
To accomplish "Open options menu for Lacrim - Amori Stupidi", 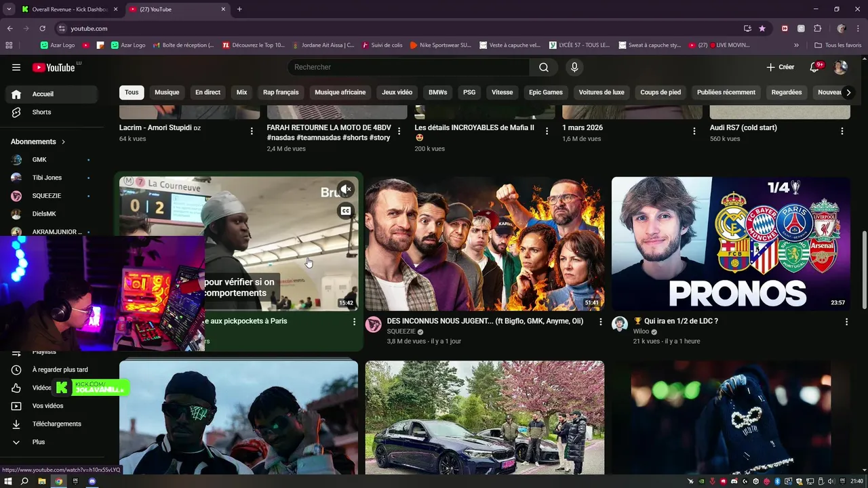I will coord(252,131).
